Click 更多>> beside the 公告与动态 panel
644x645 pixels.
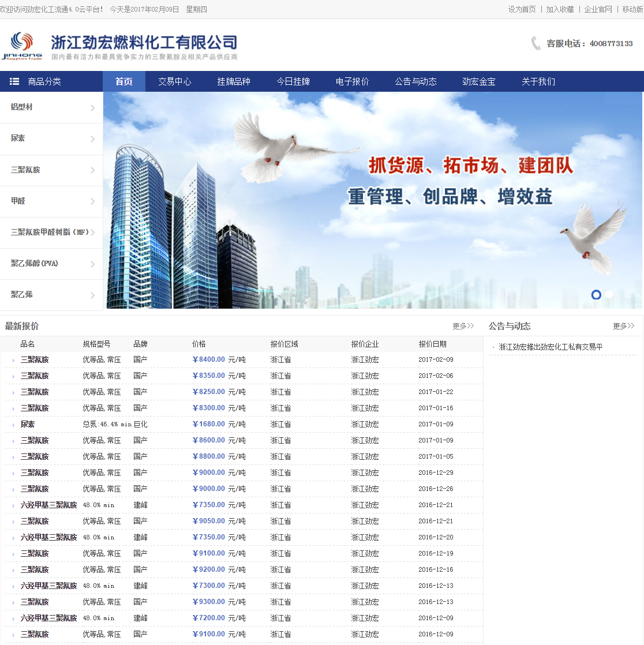623,326
